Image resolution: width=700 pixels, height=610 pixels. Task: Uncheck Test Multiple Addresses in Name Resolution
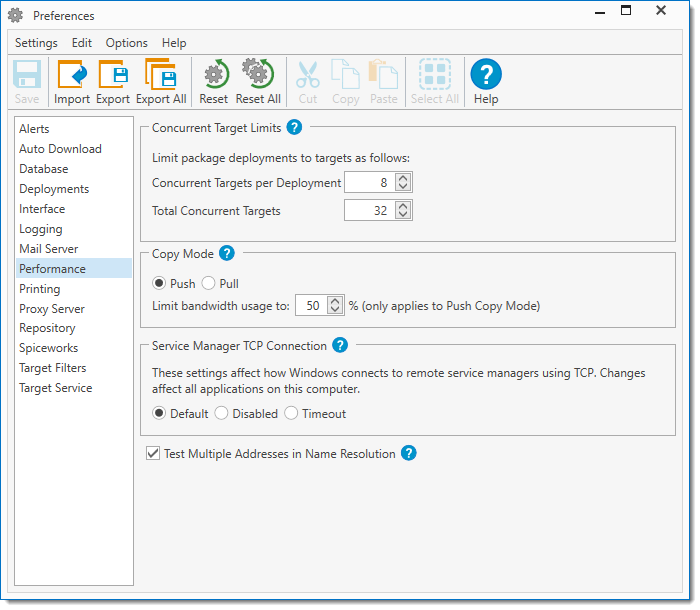(153, 453)
